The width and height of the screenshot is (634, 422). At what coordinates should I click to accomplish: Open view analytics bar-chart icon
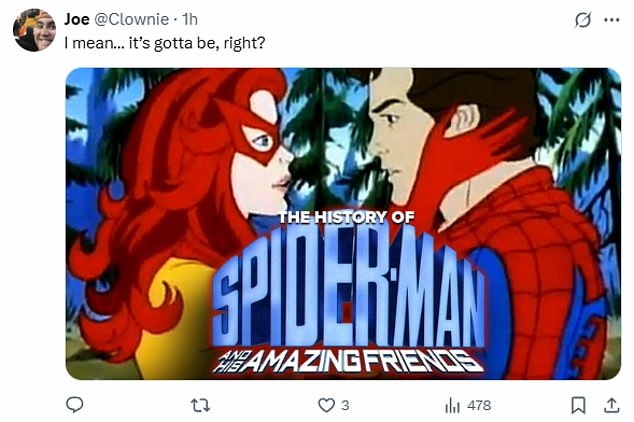[x=451, y=405]
